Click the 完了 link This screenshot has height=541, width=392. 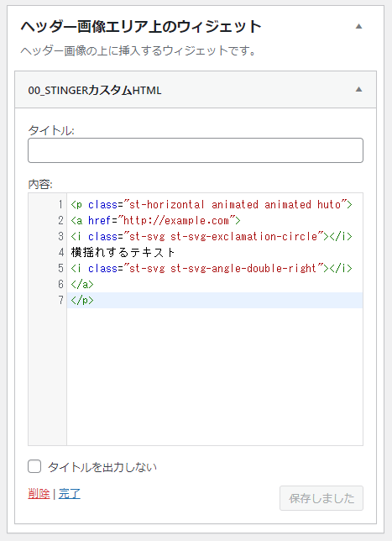click(x=70, y=494)
